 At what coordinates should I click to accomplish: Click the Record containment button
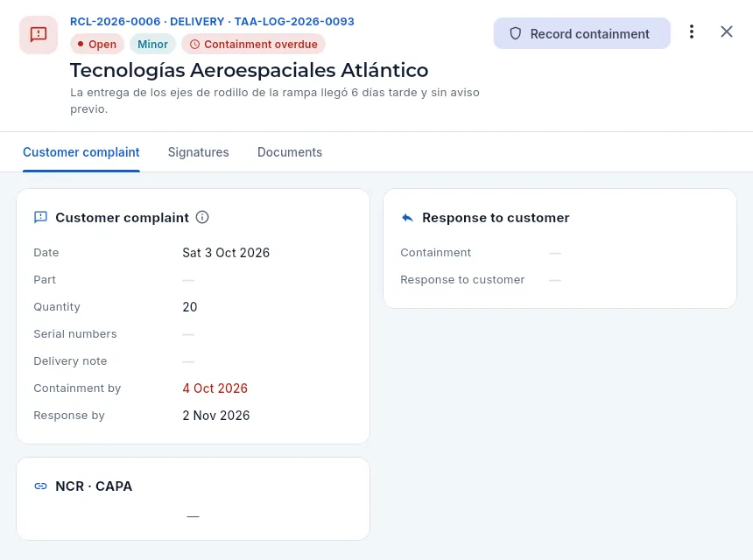click(581, 33)
